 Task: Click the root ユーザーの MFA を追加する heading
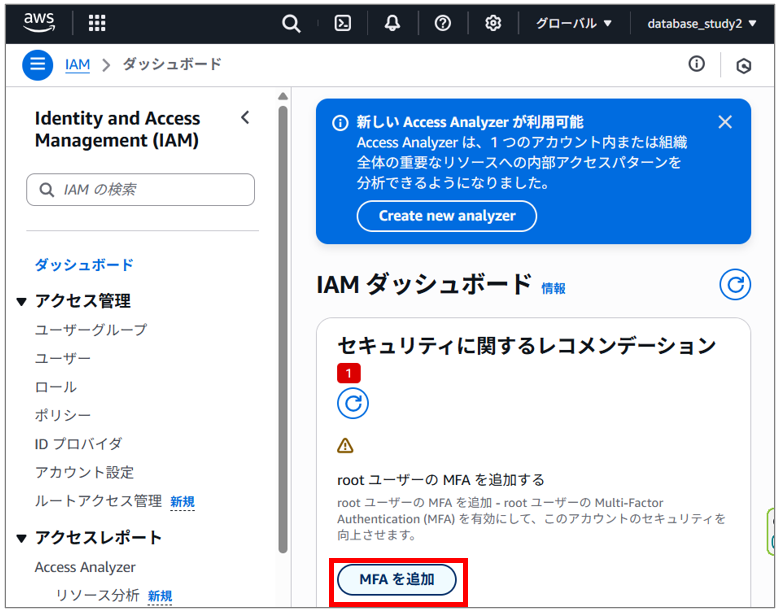441,480
